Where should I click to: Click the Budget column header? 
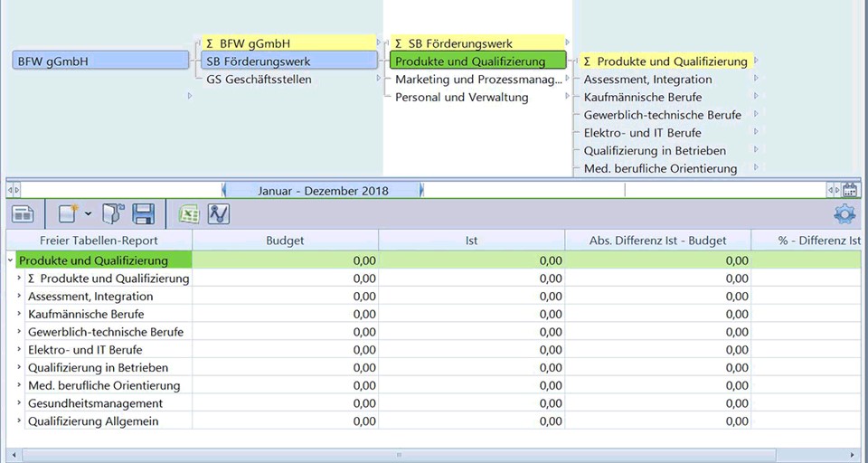coord(285,241)
